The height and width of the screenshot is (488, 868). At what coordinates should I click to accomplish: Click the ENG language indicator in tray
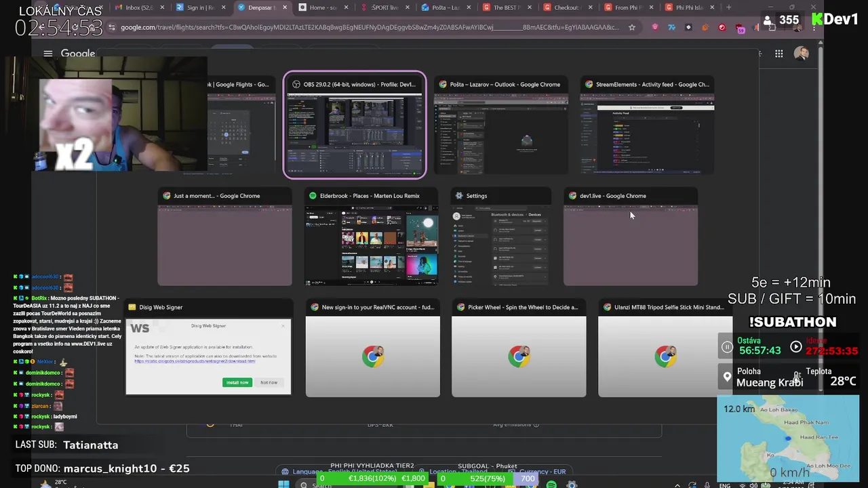725,485
